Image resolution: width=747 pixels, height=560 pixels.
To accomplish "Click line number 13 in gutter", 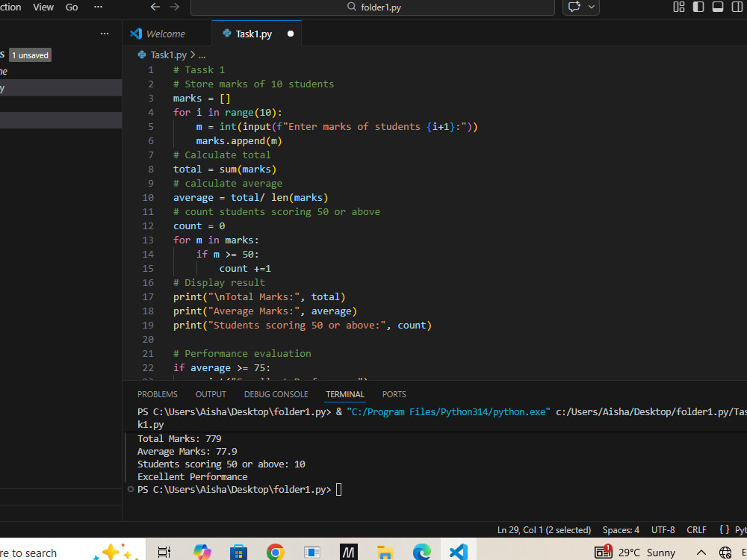I will click(x=148, y=240).
